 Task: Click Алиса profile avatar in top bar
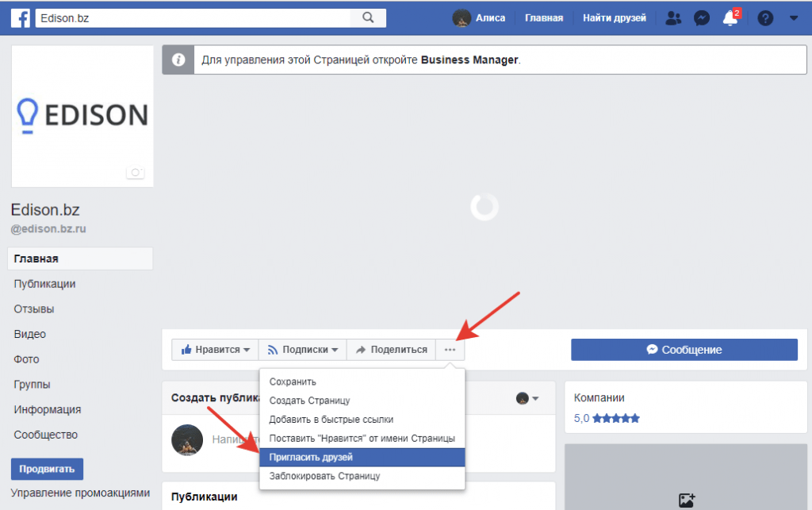click(x=462, y=18)
